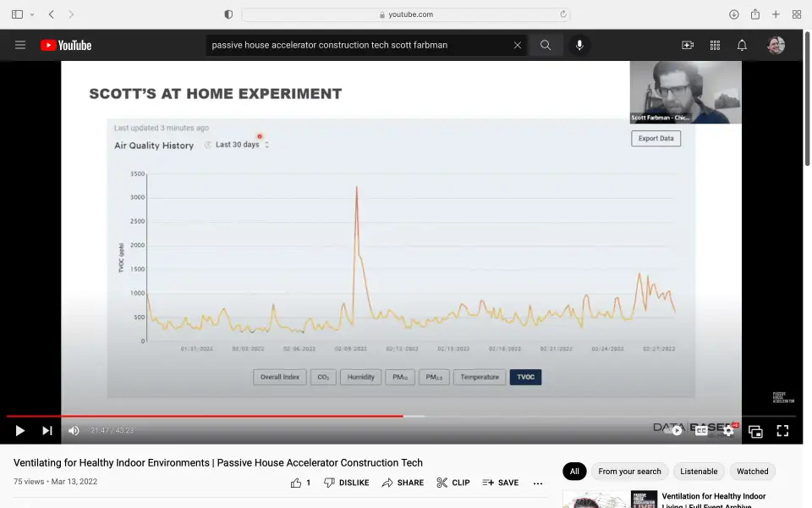This screenshot has height=508, width=812.
Task: Start a voice search with the microphone
Action: click(579, 45)
